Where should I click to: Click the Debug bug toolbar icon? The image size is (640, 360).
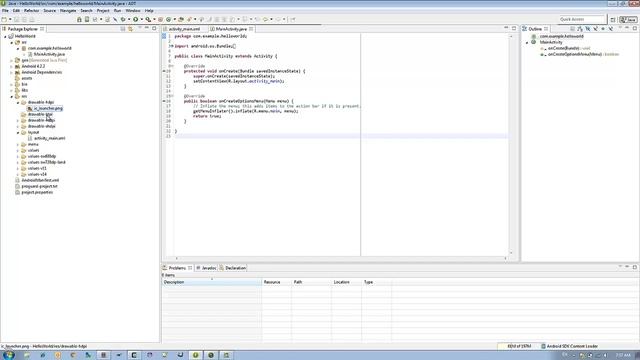pyautogui.click(x=123, y=19)
